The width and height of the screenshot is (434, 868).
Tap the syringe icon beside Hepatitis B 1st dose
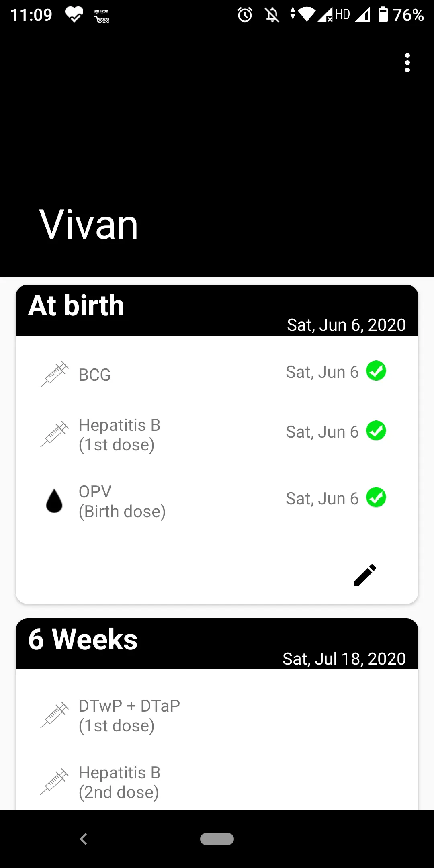(54, 434)
